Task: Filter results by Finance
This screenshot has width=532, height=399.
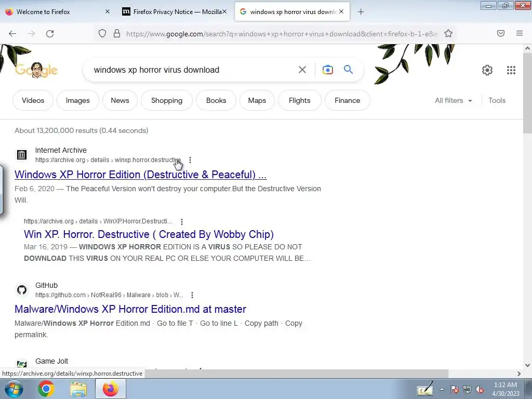Action: [x=348, y=100]
